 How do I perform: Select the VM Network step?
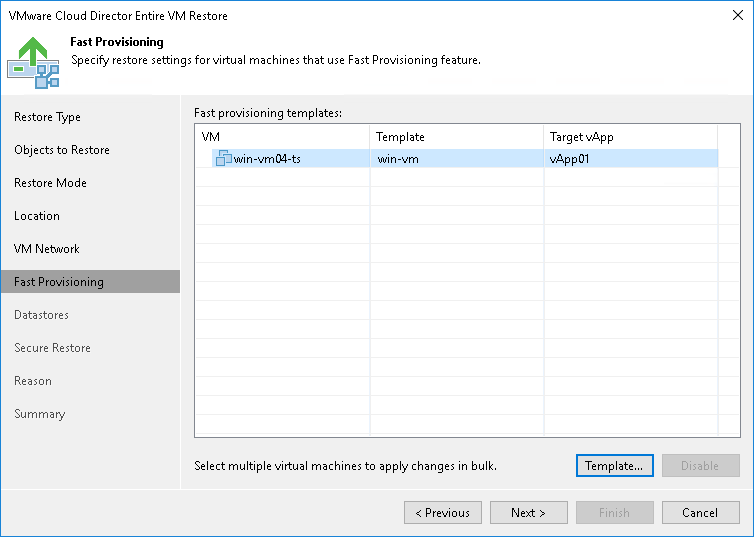pos(47,249)
